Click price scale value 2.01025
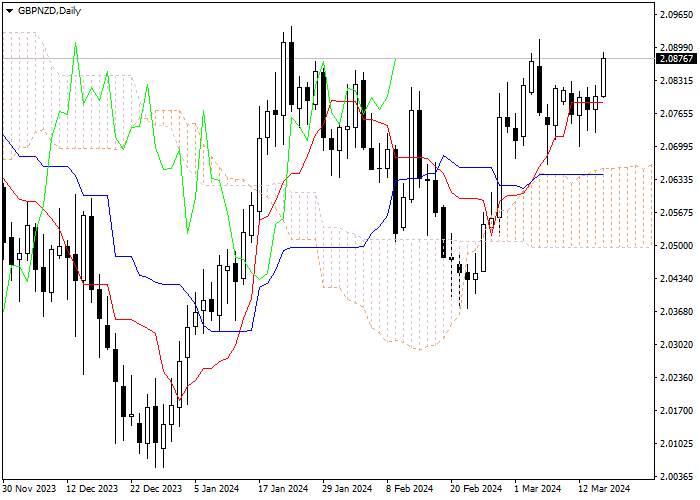 (x=676, y=443)
